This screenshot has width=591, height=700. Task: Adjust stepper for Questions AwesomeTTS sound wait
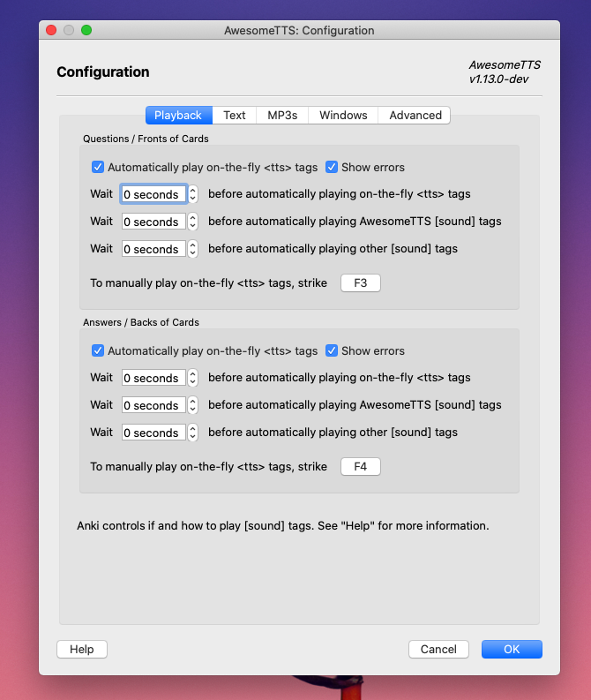point(192,222)
